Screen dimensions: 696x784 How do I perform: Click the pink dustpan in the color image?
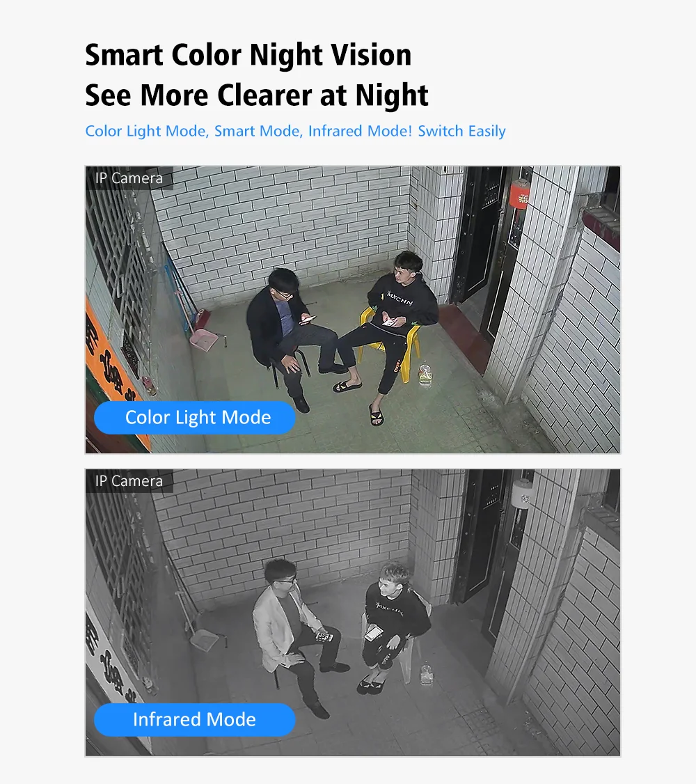pyautogui.click(x=204, y=340)
